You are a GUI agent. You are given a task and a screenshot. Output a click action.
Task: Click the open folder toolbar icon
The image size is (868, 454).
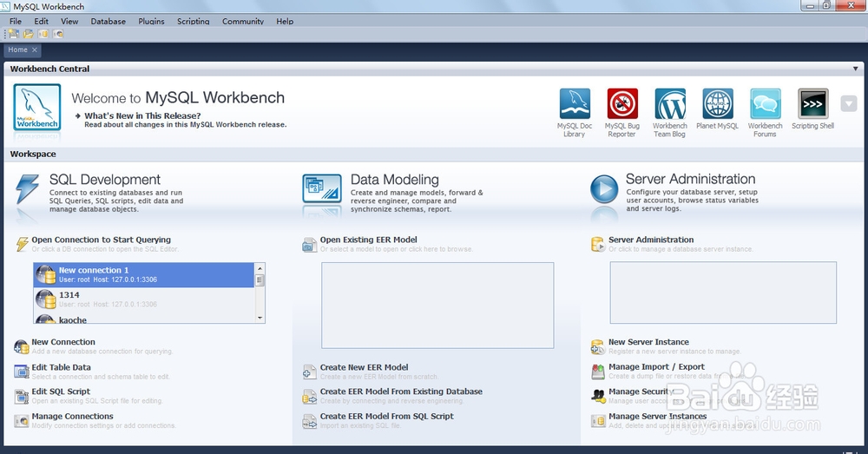[29, 35]
